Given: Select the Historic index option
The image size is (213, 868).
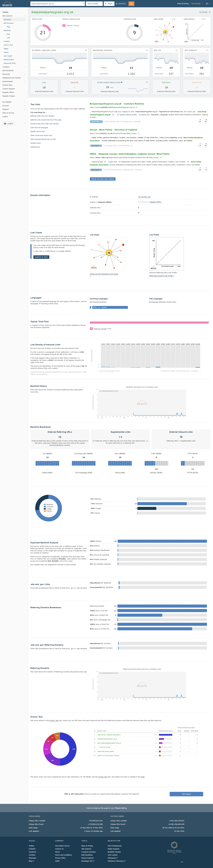Looking at the screenshot, I should (x=121, y=4).
